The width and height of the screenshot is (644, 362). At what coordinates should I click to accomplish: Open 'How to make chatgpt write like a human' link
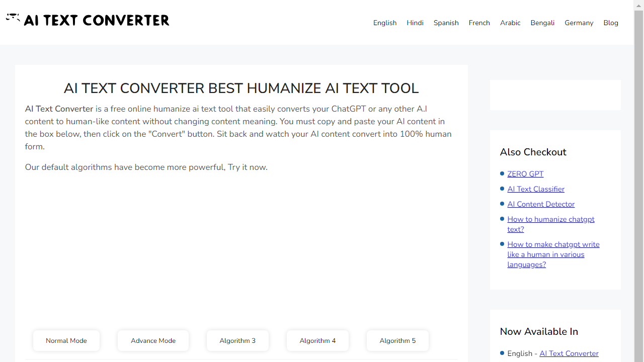pyautogui.click(x=553, y=254)
